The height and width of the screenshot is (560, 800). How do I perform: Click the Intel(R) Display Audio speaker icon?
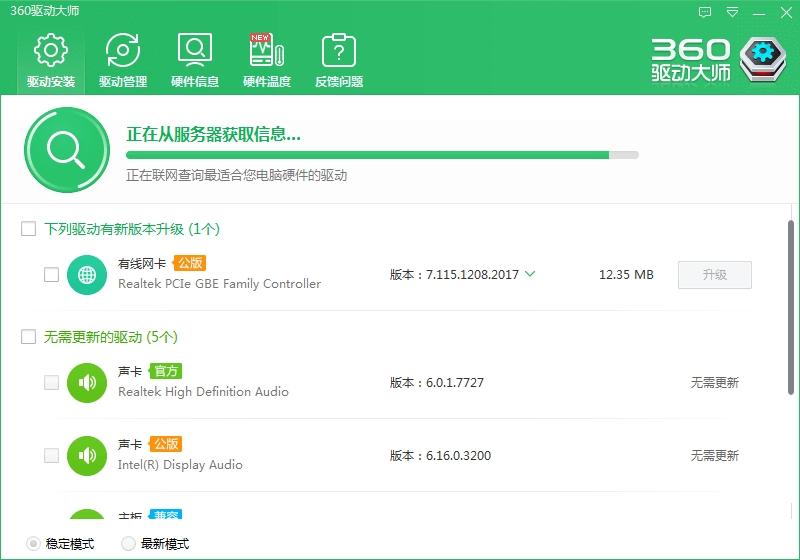click(87, 455)
